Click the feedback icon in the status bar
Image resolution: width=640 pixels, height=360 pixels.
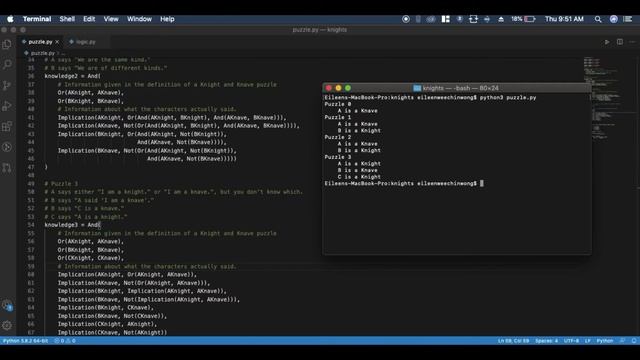coord(622,341)
